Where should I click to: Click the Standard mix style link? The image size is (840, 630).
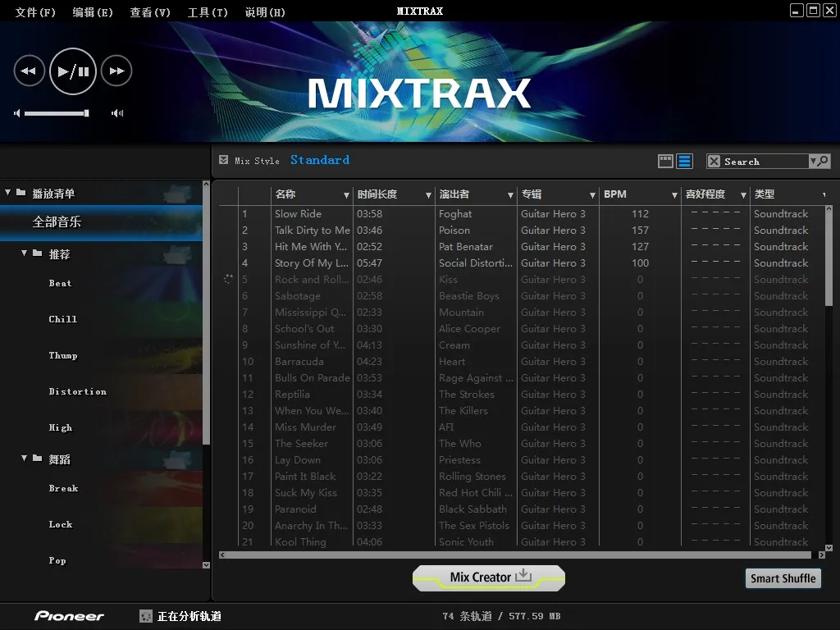point(320,160)
